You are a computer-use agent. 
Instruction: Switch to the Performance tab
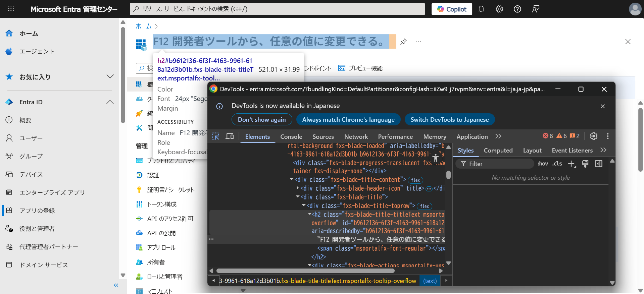click(395, 137)
